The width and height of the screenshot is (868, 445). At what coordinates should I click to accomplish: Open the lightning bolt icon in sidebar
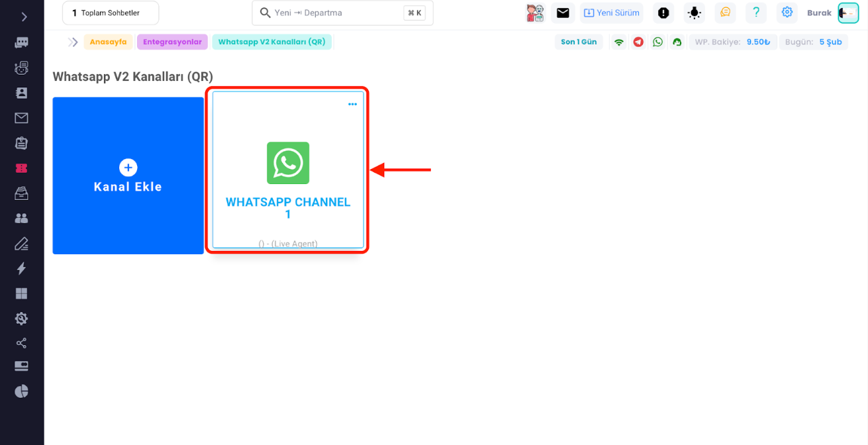click(x=21, y=268)
